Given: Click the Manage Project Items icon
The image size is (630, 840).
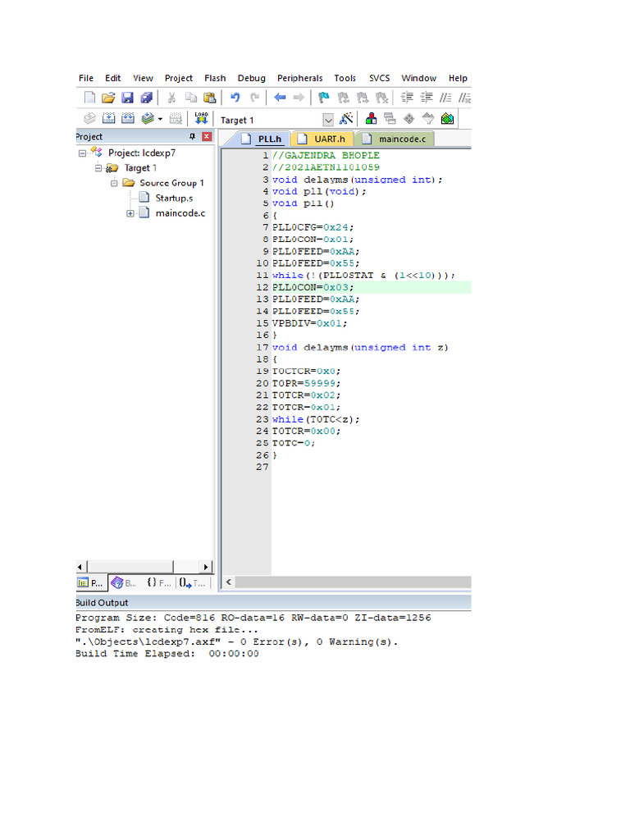Looking at the screenshot, I should 371,119.
